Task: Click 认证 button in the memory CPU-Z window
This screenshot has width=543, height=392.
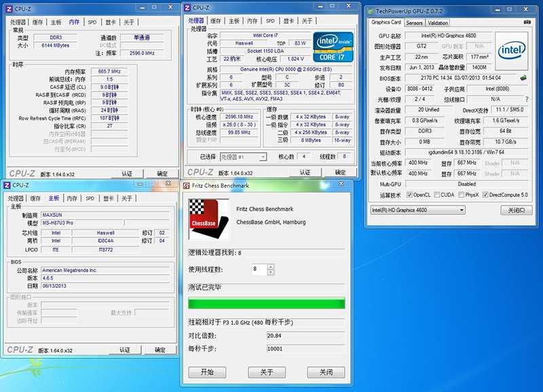Action: point(127,174)
